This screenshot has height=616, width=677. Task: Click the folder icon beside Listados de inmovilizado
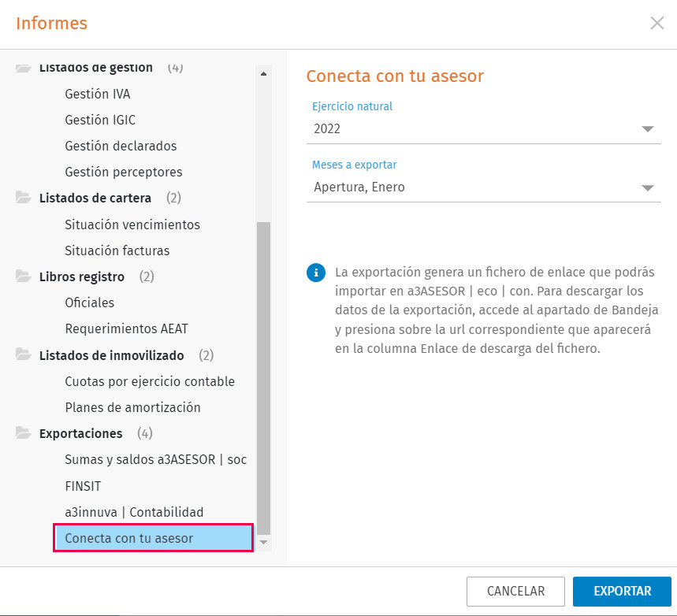click(24, 354)
